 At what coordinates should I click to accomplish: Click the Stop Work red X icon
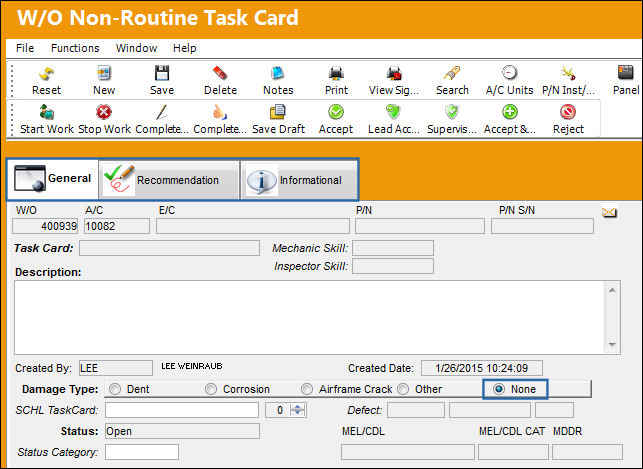click(104, 112)
